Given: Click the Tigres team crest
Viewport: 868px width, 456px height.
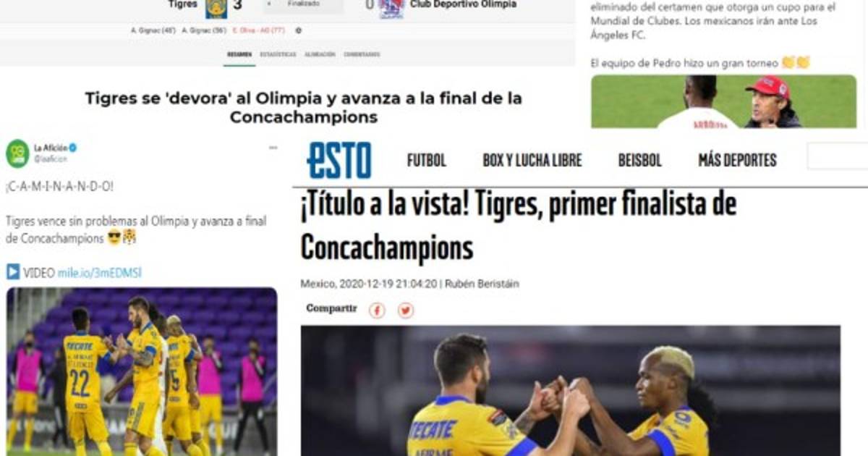Looking at the screenshot, I should tap(216, 7).
